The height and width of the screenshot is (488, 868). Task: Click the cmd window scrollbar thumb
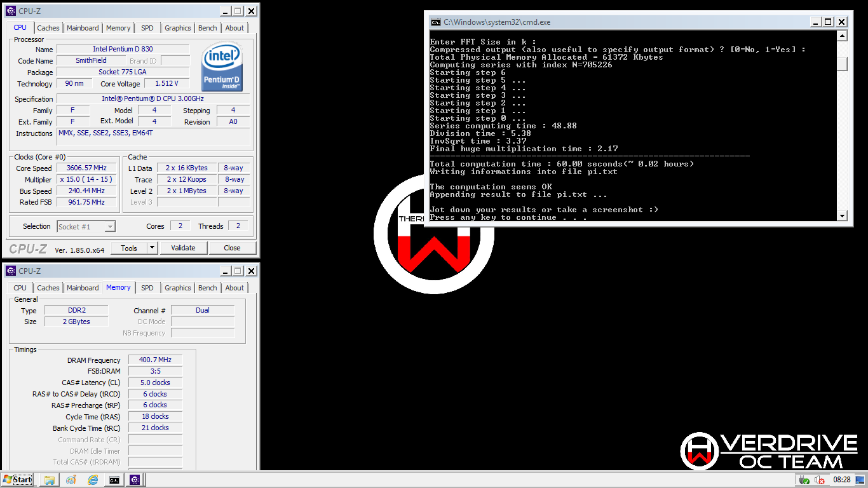tap(843, 64)
